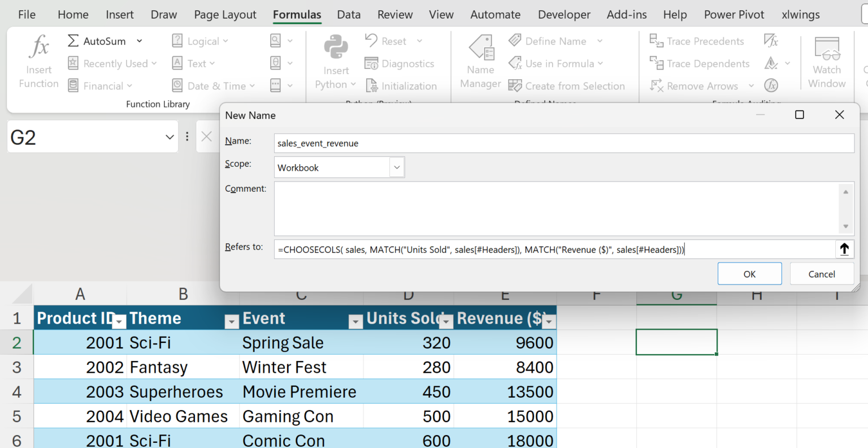Screen dimensions: 868x448
Task: Expand the Name Box dropdown arrow
Action: coord(169,137)
